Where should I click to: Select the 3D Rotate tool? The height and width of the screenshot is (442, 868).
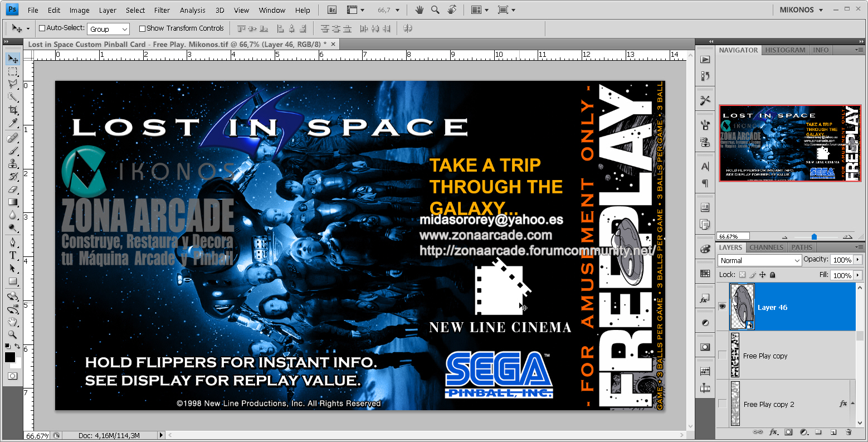pos(13,297)
